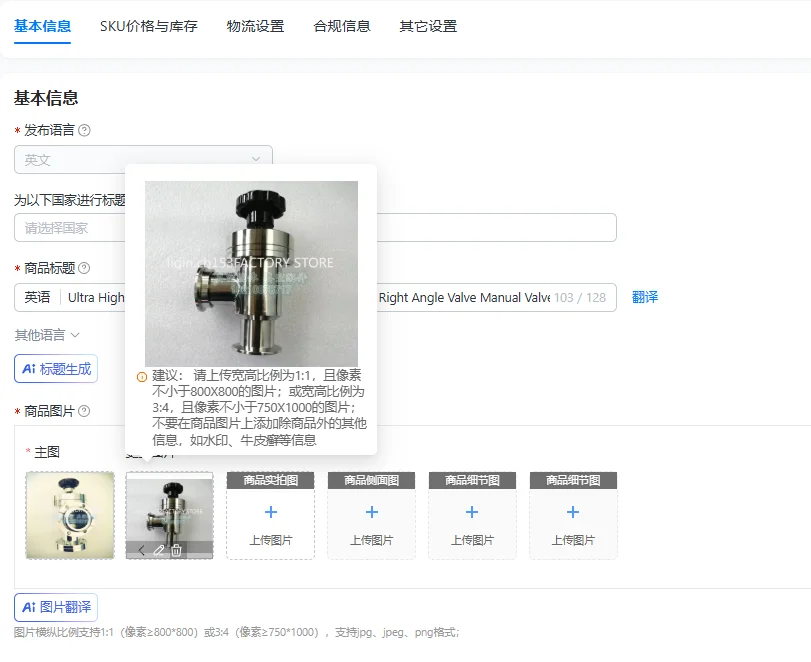
Task: Click the 翻译 link next to the title
Action: click(645, 297)
